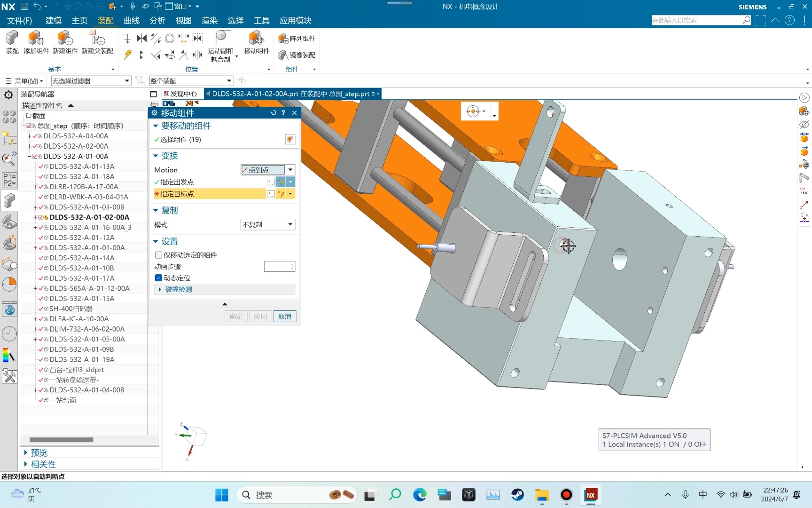The height and width of the screenshot is (508, 812).
Task: Click the 动画步骤 input field
Action: pos(279,267)
